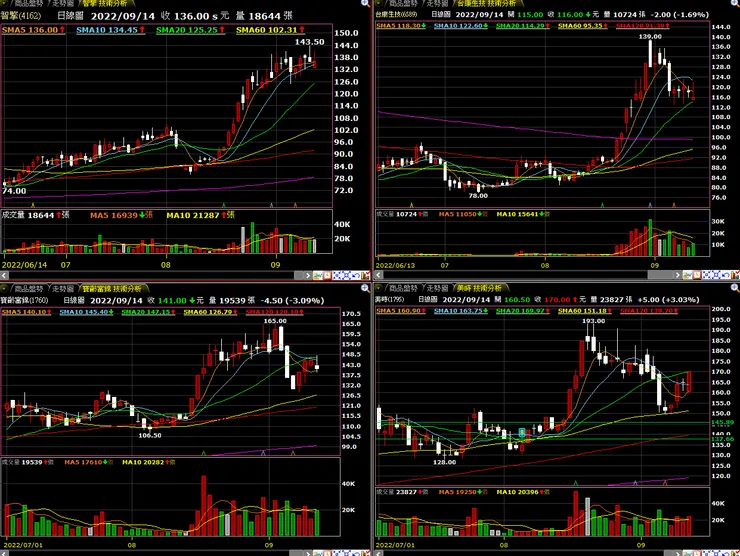
Task: Click the SMA60 126.79 label on the 寶齡富錦 chart
Action: point(210,312)
